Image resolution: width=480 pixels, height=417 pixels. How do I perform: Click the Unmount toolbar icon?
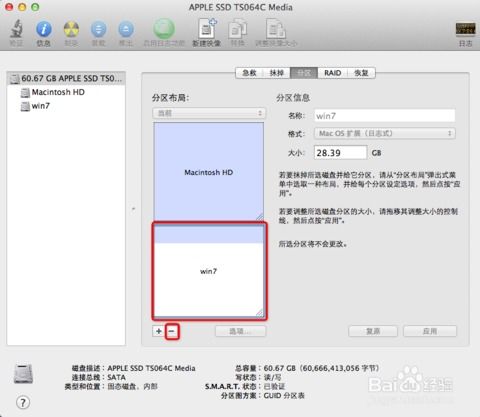(x=99, y=29)
